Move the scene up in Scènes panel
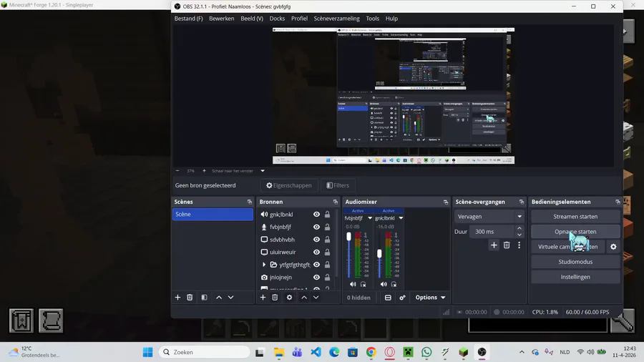Screen dimensions: 644x362 pos(219,297)
